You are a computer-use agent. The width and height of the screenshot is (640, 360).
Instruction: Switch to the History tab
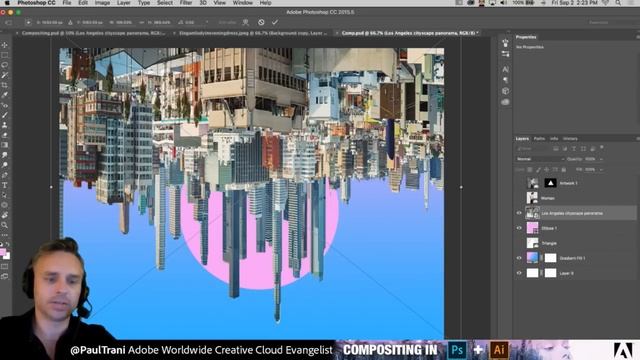click(570, 139)
